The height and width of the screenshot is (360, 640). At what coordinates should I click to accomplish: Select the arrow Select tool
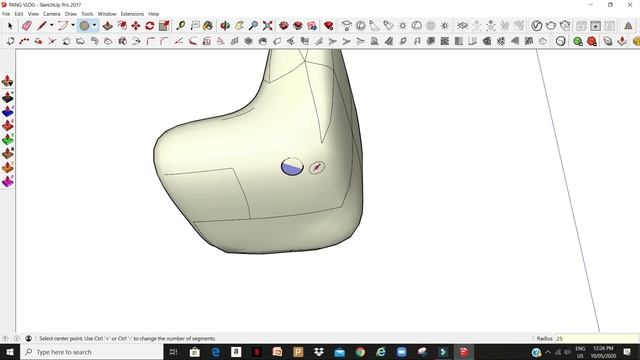point(10,26)
